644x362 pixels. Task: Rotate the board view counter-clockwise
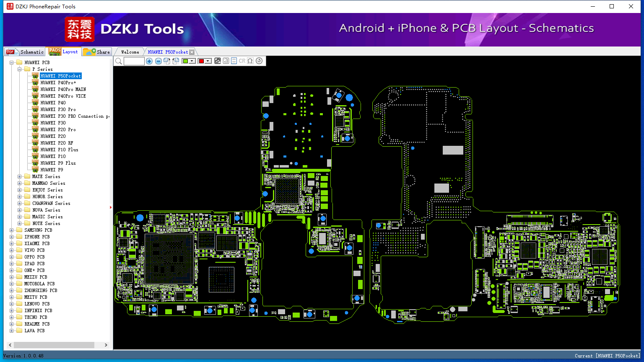click(176, 61)
